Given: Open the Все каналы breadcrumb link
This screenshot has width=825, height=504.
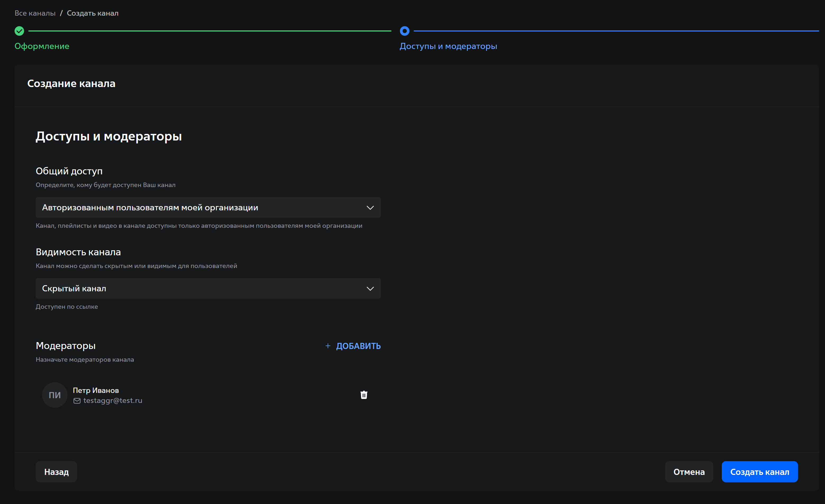Looking at the screenshot, I should point(35,13).
